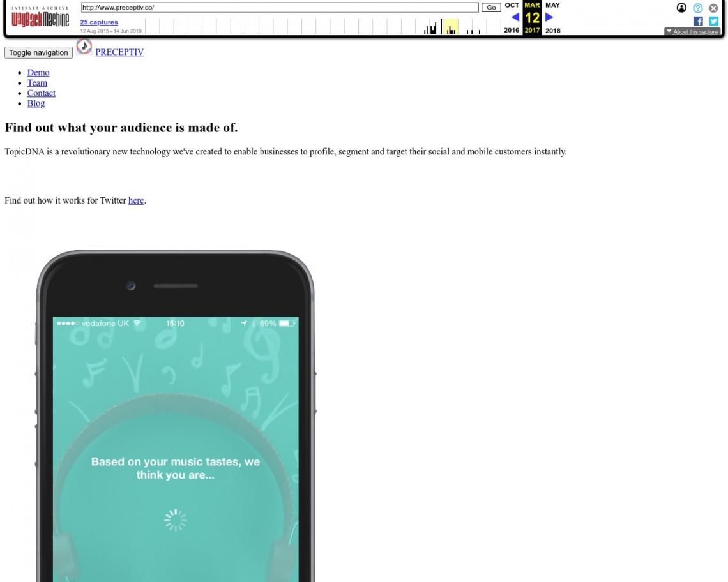Click the highlighted MAR 12 capture date
Image resolution: width=728 pixels, height=582 pixels.
tap(532, 18)
